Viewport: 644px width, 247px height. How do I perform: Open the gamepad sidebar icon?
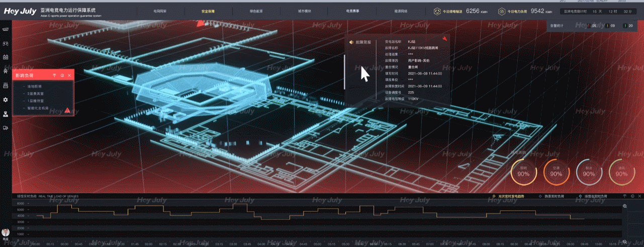click(6, 44)
